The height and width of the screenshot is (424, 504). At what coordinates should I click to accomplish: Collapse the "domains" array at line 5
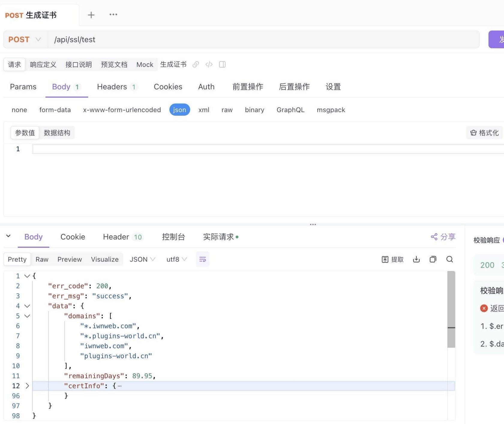coord(27,316)
